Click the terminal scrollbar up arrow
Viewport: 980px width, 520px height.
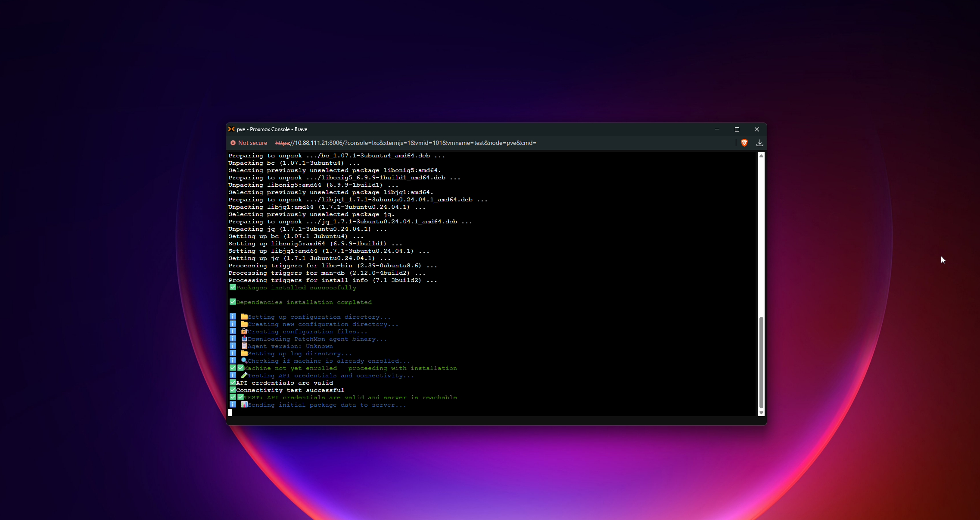(x=761, y=156)
